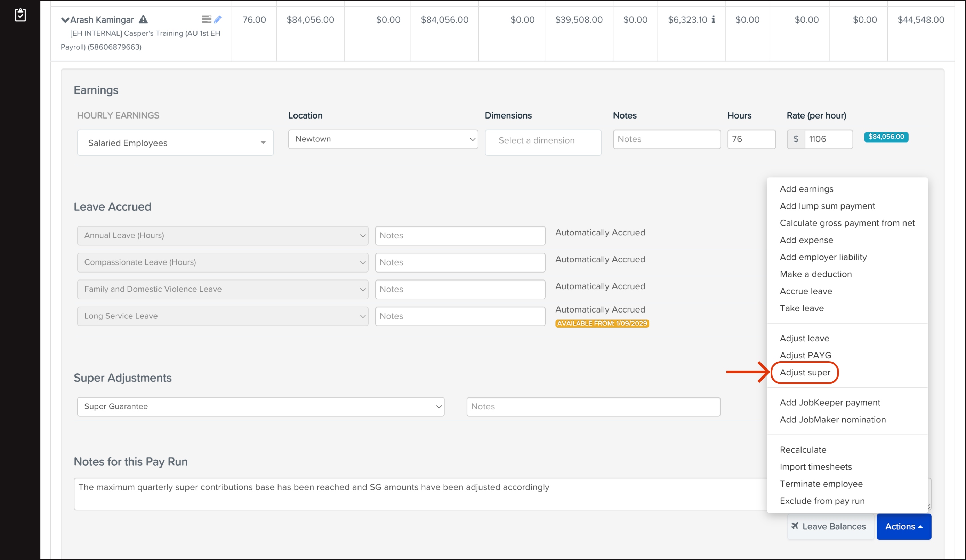This screenshot has height=560, width=966.
Task: Choose Add lump sum payment option
Action: [827, 206]
